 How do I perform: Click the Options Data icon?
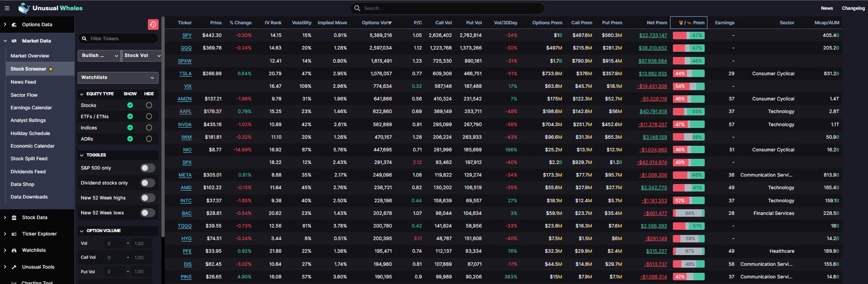click(x=14, y=25)
